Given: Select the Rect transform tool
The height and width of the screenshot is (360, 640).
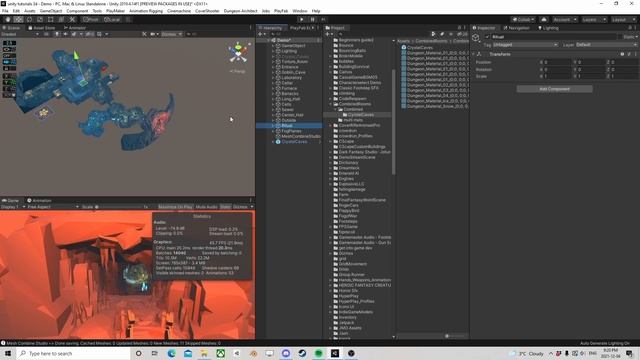Looking at the screenshot, I should pos(51,20).
